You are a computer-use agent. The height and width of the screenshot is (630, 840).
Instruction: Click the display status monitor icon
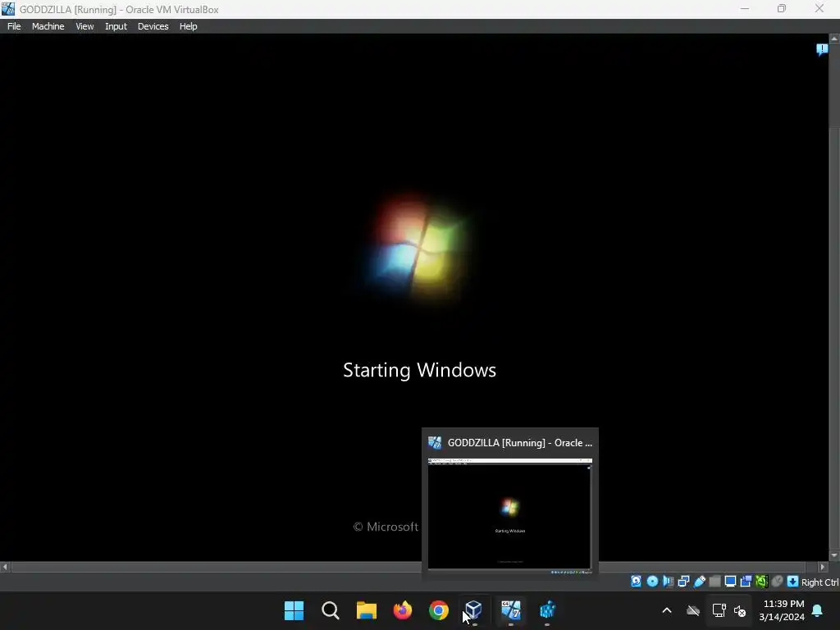click(x=730, y=582)
